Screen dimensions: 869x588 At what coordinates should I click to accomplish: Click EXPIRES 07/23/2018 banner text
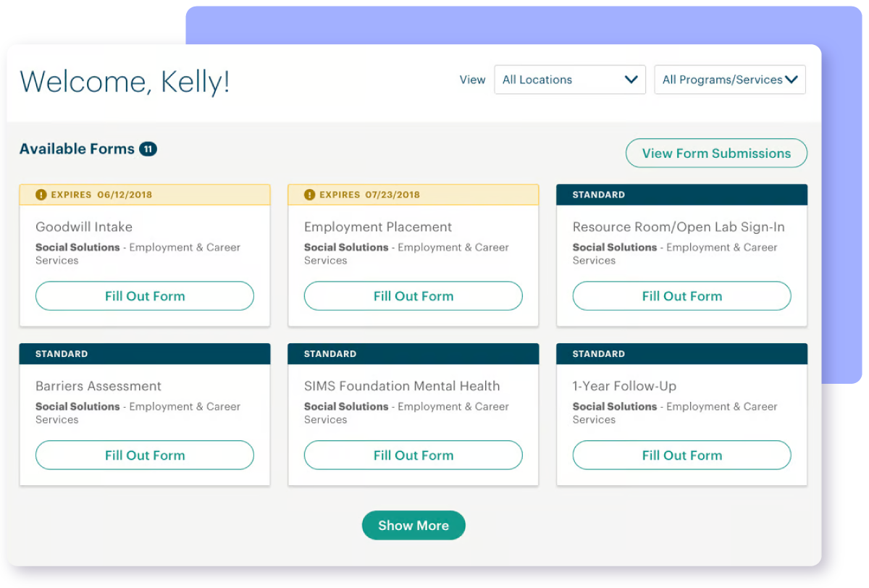pyautogui.click(x=370, y=195)
